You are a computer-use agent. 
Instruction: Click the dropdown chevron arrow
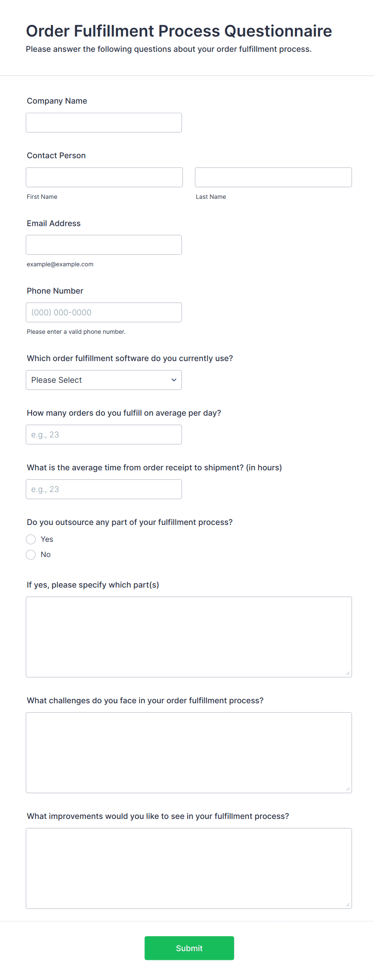174,380
